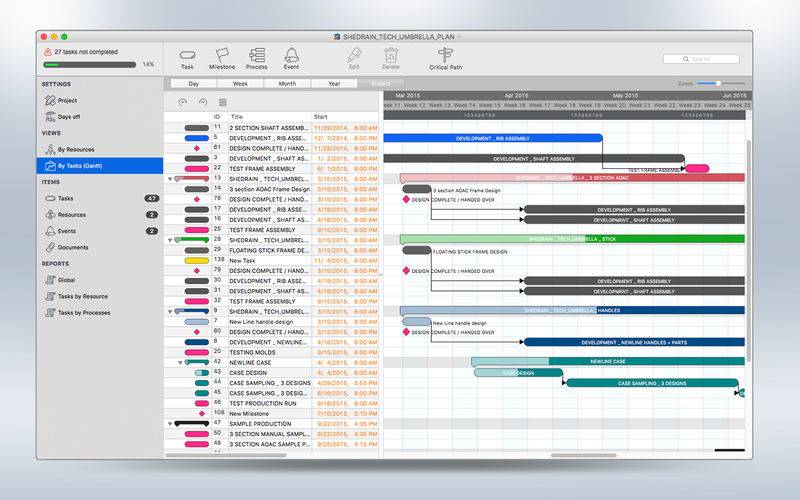This screenshot has height=500, width=800.
Task: Collapse the SAMPLE PRODUCTION group
Action: (170, 424)
